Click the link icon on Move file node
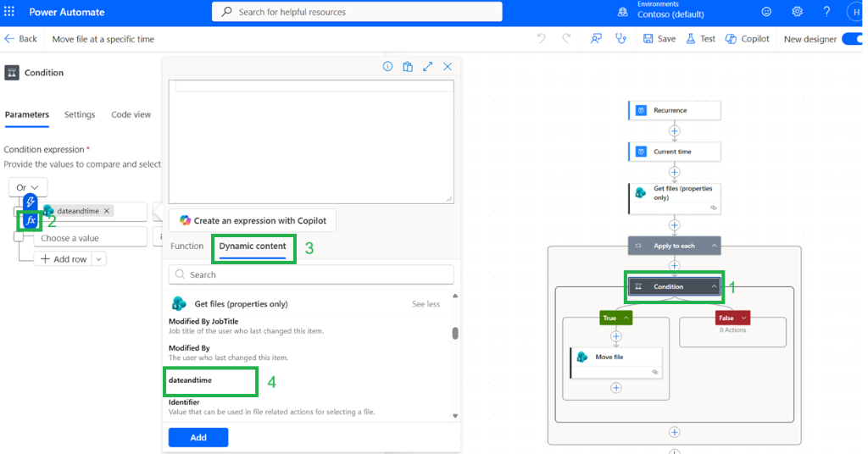This screenshot has height=454, width=868. coord(655,372)
